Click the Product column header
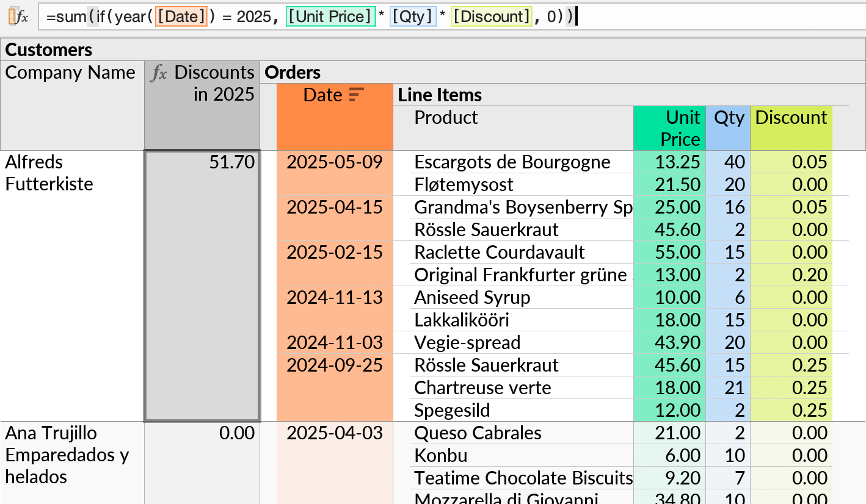 445,117
